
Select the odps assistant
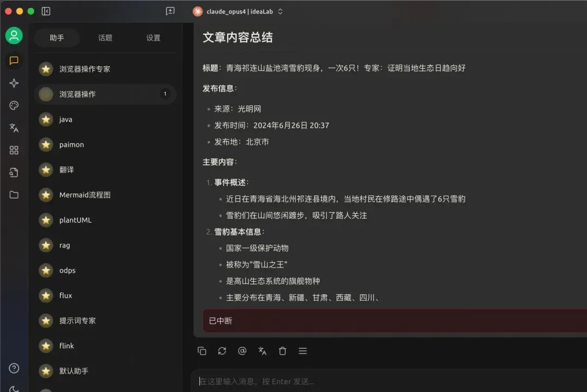pos(105,270)
